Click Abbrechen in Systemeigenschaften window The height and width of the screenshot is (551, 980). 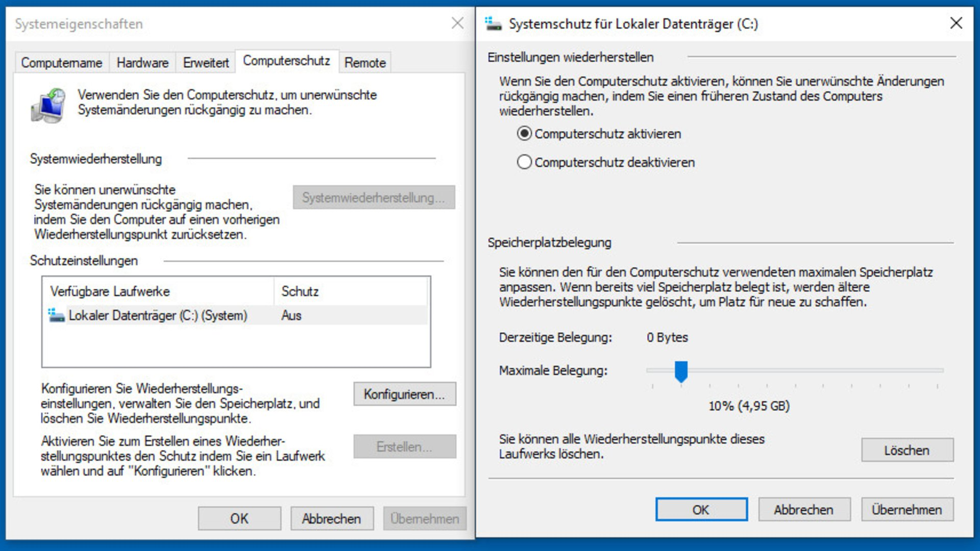click(331, 519)
